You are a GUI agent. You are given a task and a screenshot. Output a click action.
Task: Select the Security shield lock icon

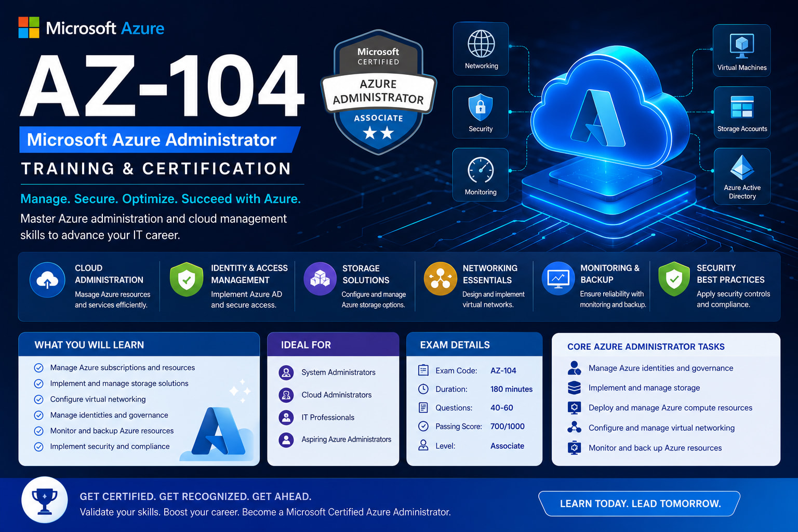tap(481, 107)
